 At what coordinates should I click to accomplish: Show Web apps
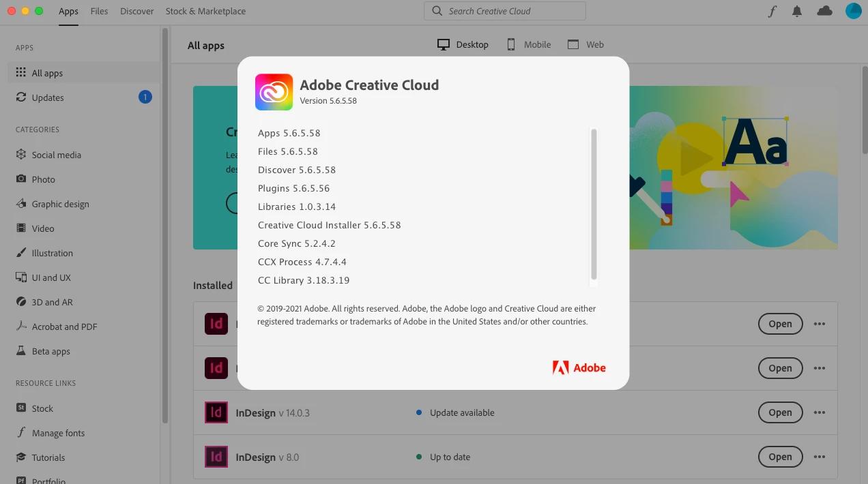pos(585,44)
